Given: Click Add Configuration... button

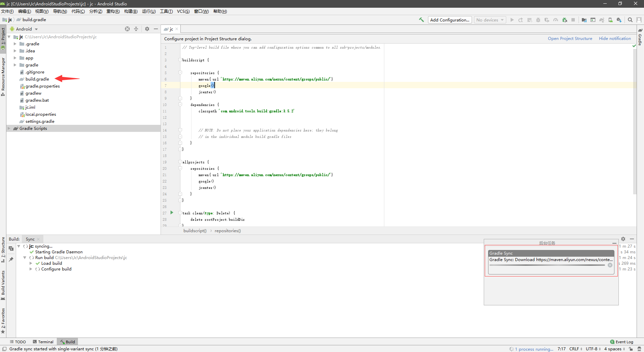Looking at the screenshot, I should click(x=450, y=20).
